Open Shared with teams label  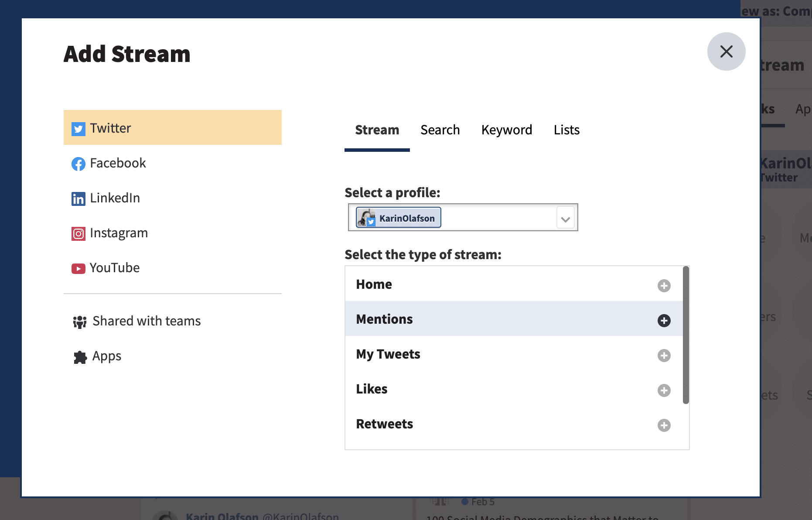pyautogui.click(x=147, y=321)
